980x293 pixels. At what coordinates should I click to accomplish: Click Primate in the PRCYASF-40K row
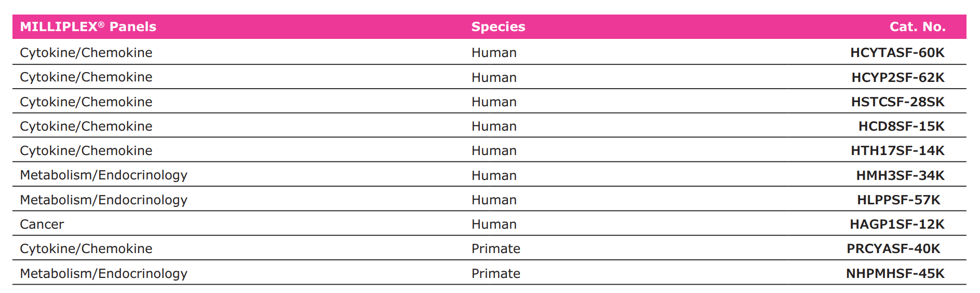click(495, 249)
